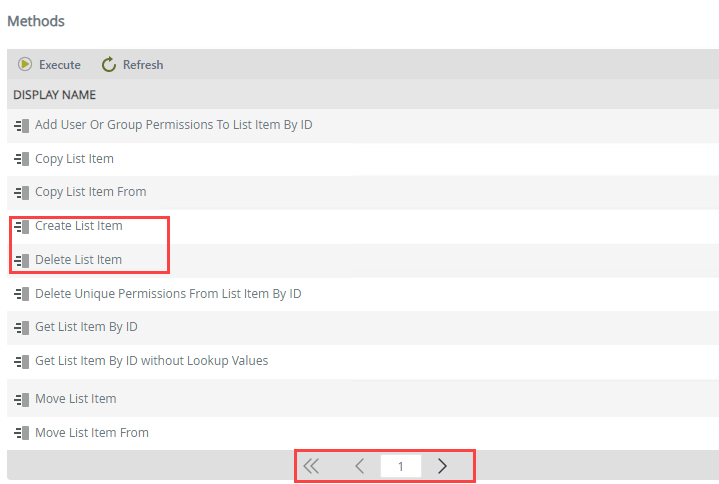Click the page number input field
Image resolution: width=719 pixels, height=484 pixels.
click(401, 466)
